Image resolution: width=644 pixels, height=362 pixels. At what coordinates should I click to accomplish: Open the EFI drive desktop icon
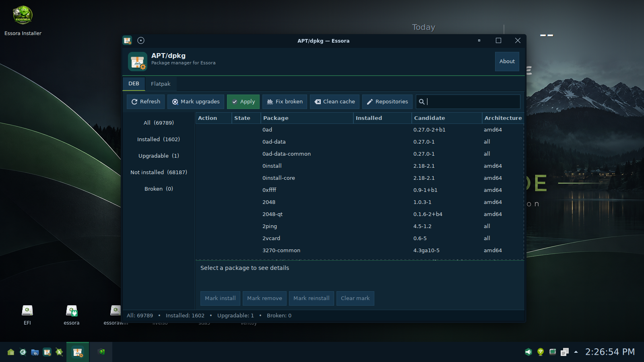(x=27, y=315)
